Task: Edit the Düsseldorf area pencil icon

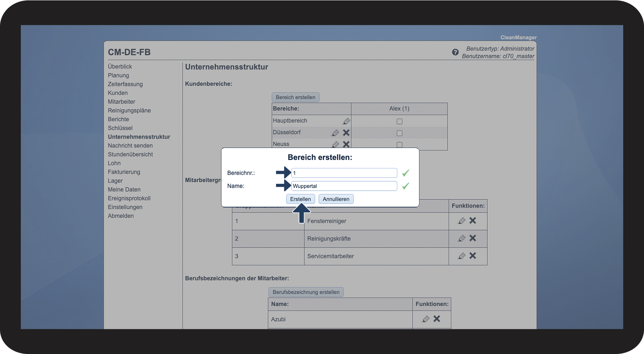Action: [x=335, y=133]
